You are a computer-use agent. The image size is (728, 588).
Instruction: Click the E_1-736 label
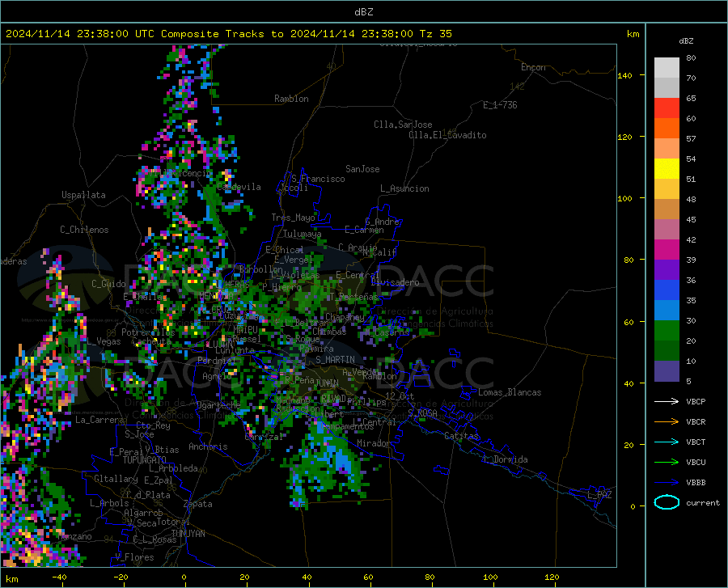500,105
